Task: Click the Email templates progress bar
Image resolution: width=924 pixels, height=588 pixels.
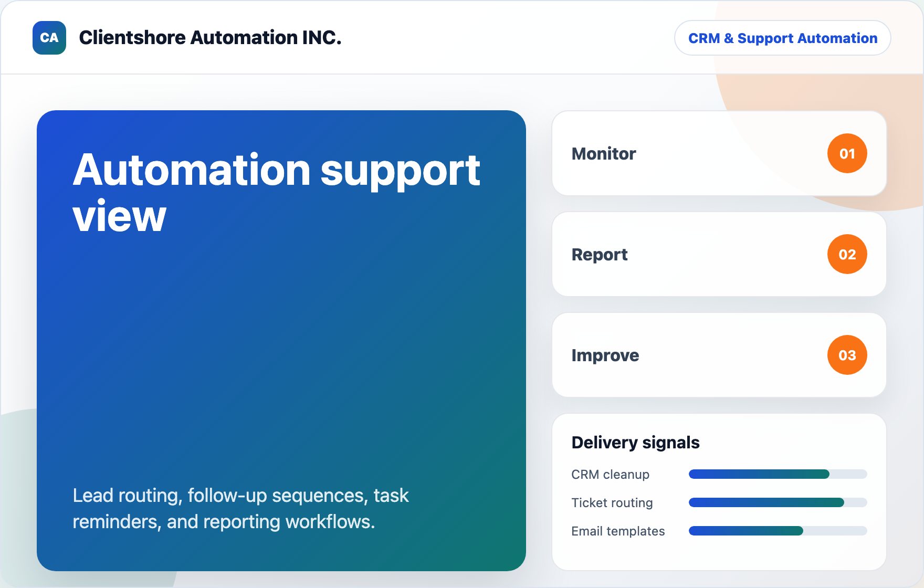Action: (x=778, y=531)
